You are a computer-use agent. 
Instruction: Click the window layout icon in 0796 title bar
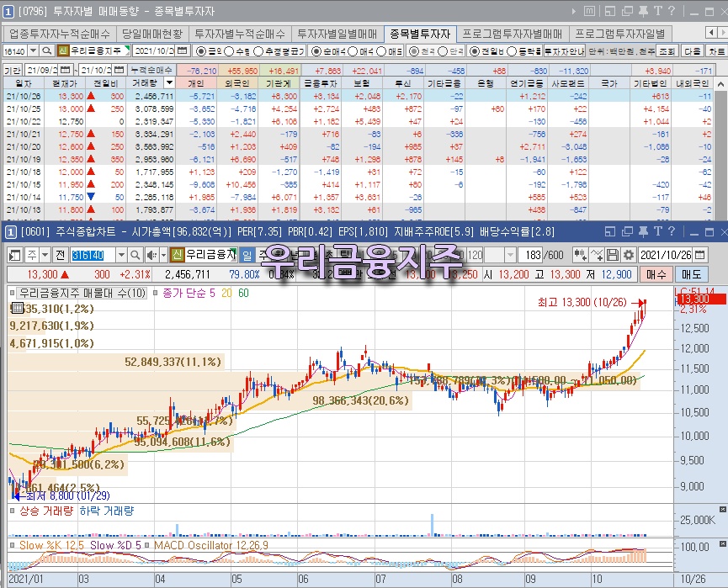pos(610,11)
